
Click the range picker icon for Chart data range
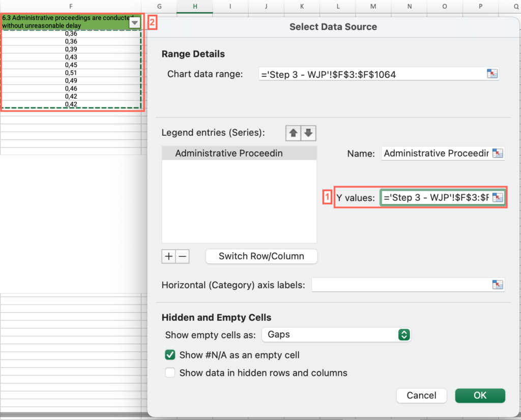click(x=492, y=73)
